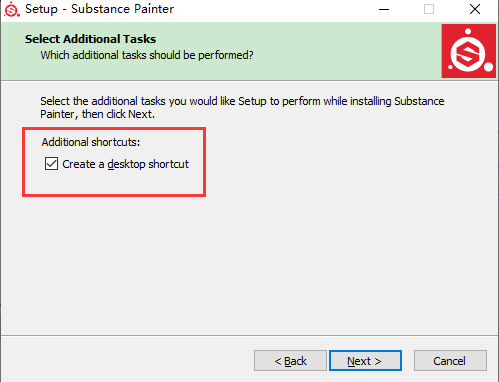Close the Setup dialog with the X

coord(475,9)
